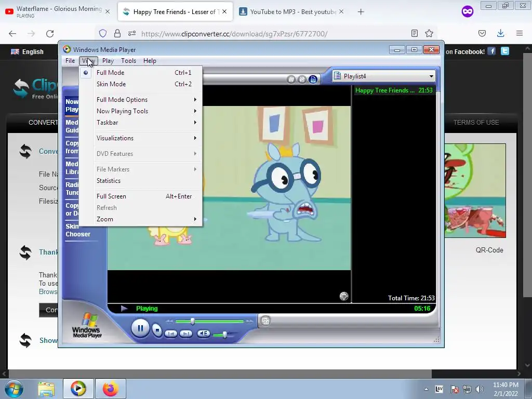Open Windows Explorer from the taskbar

46,389
